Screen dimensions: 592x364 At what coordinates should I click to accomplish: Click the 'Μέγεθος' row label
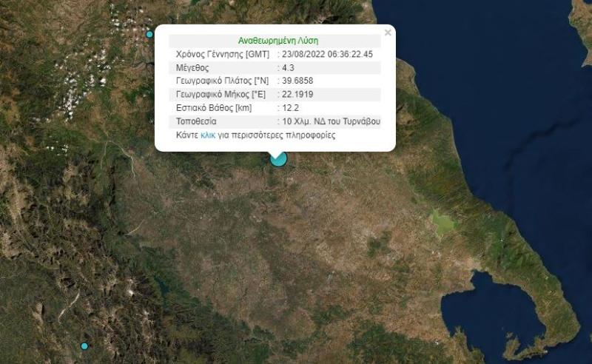pos(193,68)
